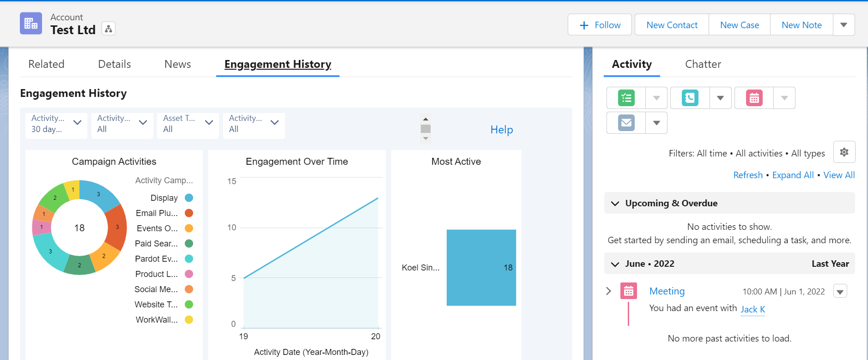This screenshot has width=868, height=360.
Task: Click the Account building icon
Action: (31, 24)
